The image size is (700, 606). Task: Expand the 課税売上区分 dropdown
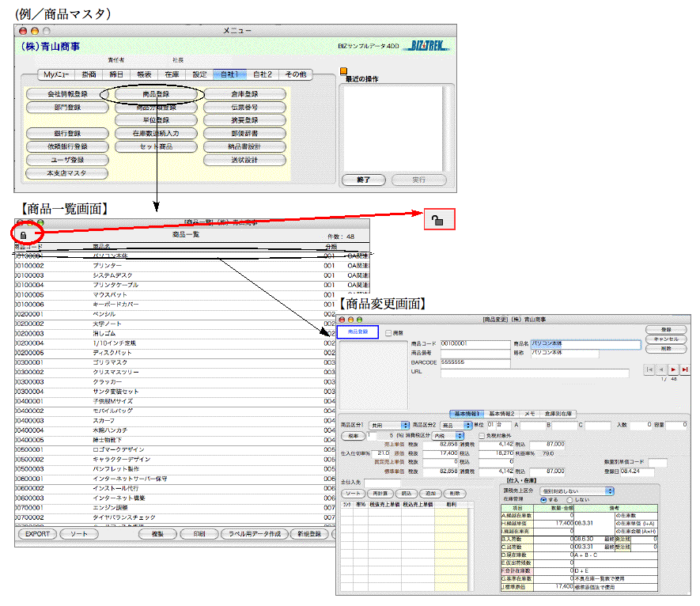pos(578,490)
